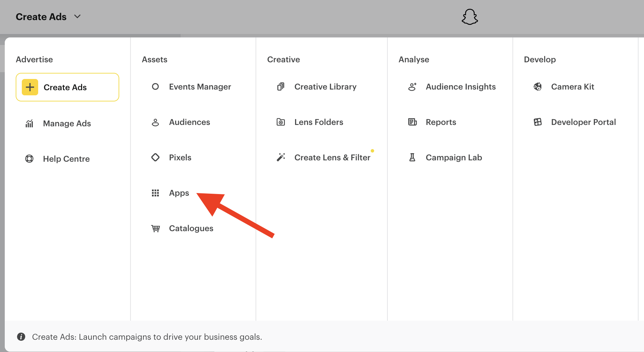Open Manage Ads
The image size is (644, 352).
(67, 124)
